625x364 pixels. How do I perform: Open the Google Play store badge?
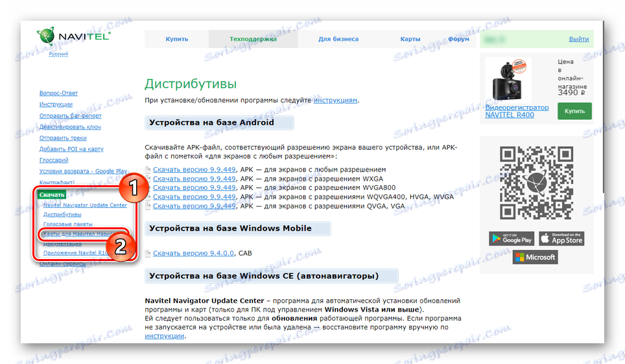[512, 238]
